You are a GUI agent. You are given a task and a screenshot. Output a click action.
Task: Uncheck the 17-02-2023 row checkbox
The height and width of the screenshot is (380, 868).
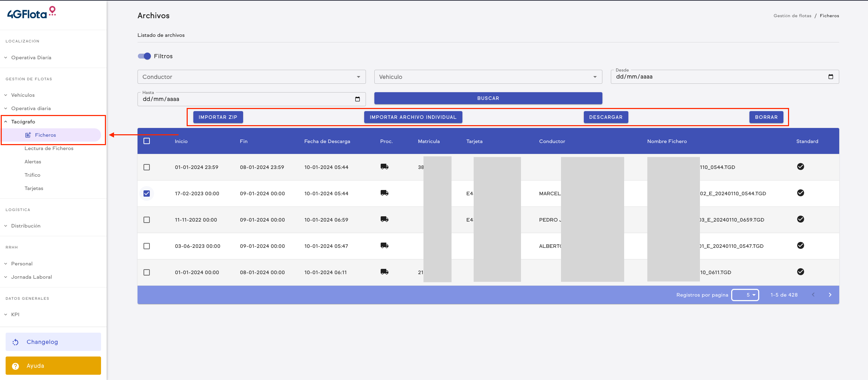(x=147, y=194)
